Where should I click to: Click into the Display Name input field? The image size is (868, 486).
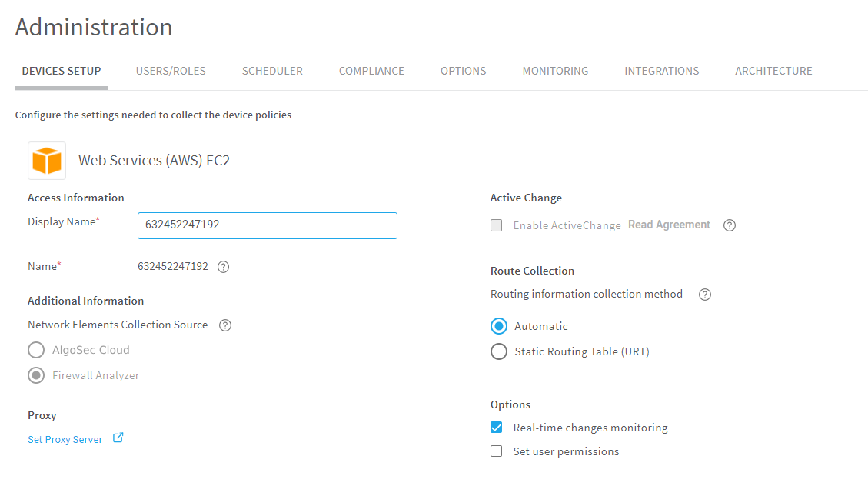(267, 226)
